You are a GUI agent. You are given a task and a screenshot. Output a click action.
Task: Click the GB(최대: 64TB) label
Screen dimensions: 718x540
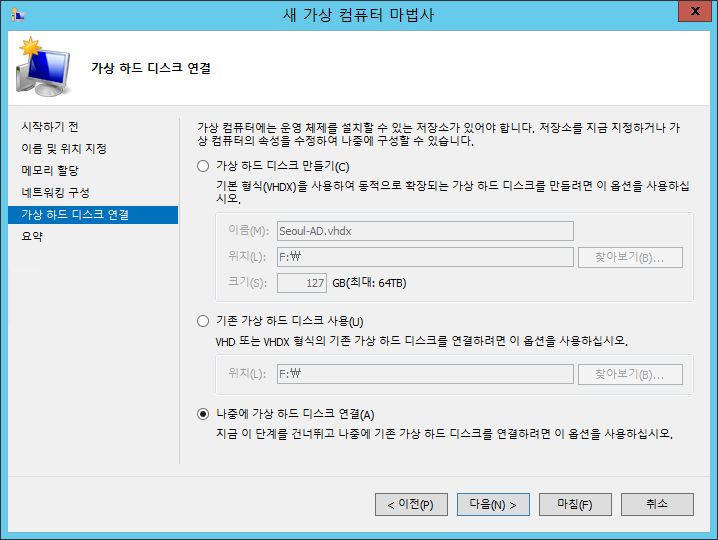(x=369, y=283)
